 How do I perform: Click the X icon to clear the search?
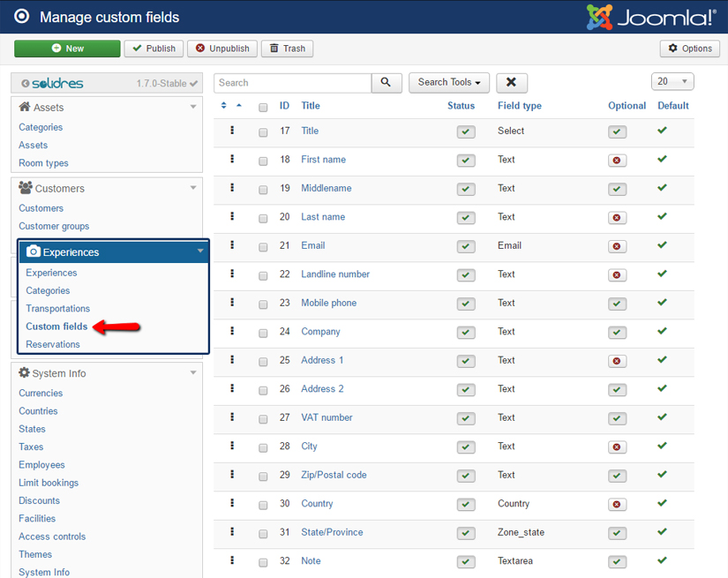[x=512, y=82]
